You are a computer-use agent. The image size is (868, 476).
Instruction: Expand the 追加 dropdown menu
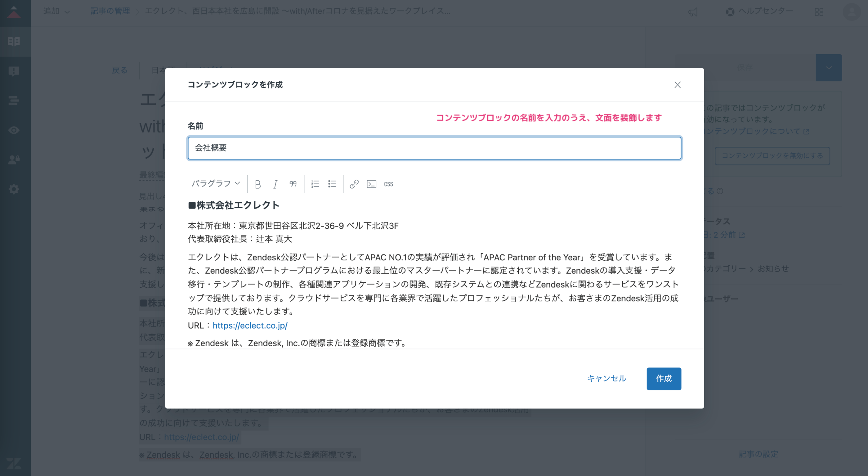click(x=56, y=12)
